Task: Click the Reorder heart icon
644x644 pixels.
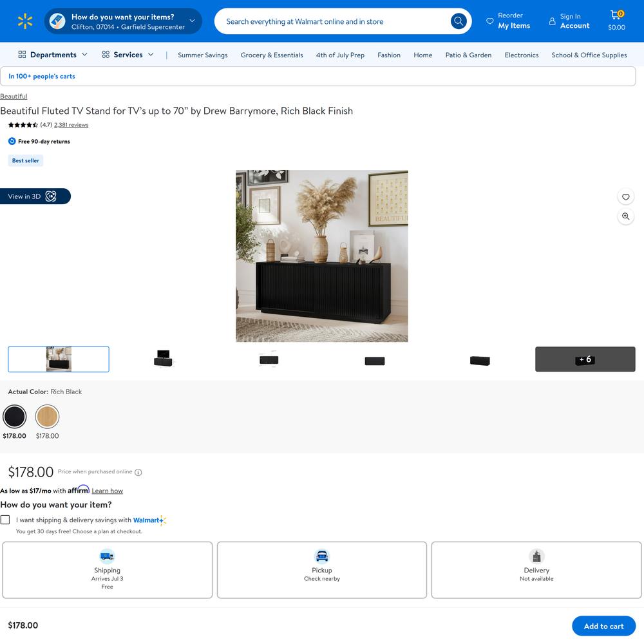Action: [489, 21]
